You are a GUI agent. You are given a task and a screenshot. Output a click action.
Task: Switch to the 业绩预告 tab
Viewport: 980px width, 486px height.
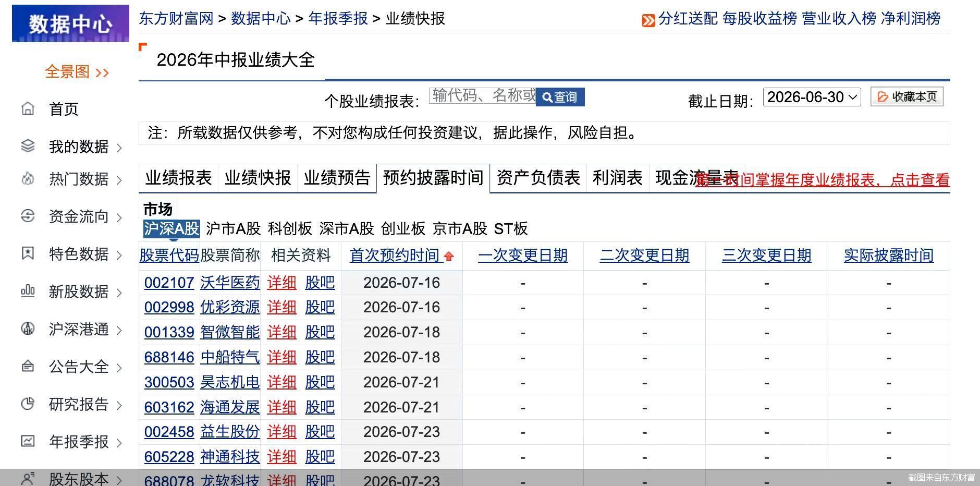(337, 178)
